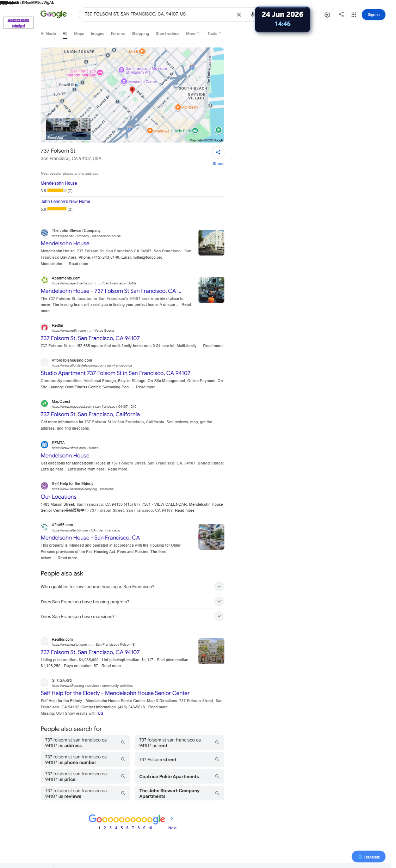Click the next page chevron arrow

pos(172,818)
